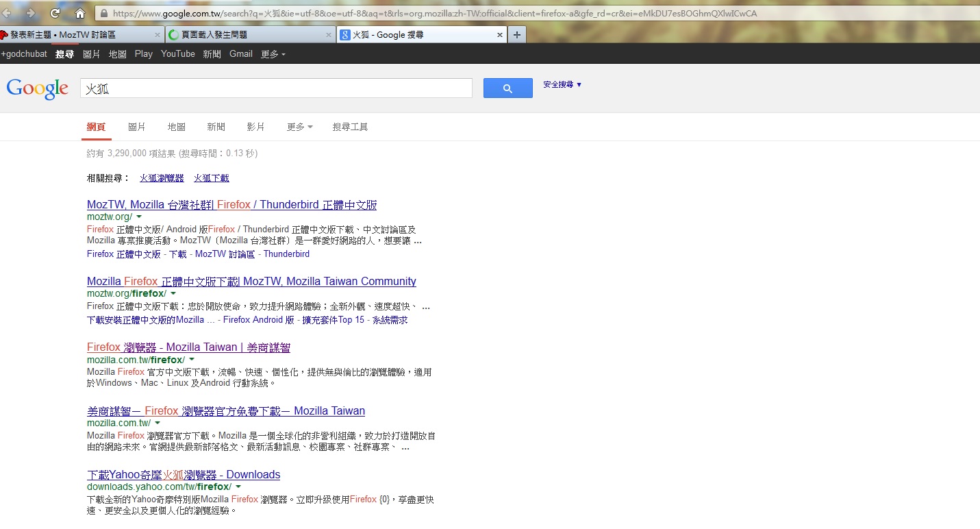
Task: Select 搜尋 in the black Google bar
Action: (64, 54)
